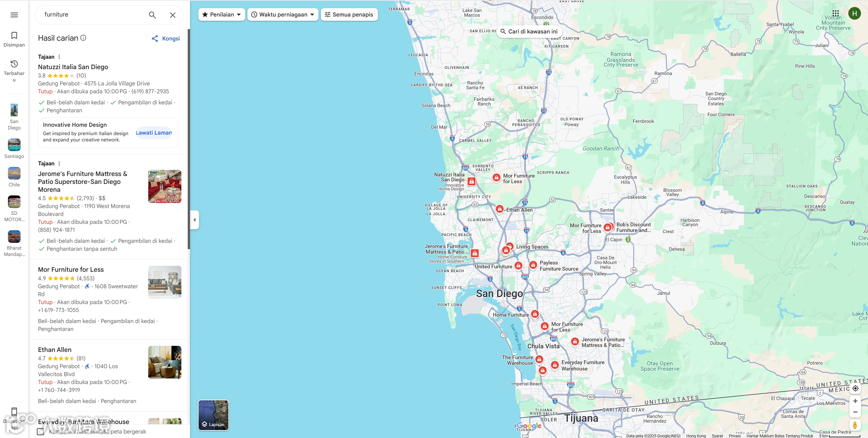Clear the furniture search query
Image resolution: width=868 pixels, height=438 pixels.
[x=173, y=15]
